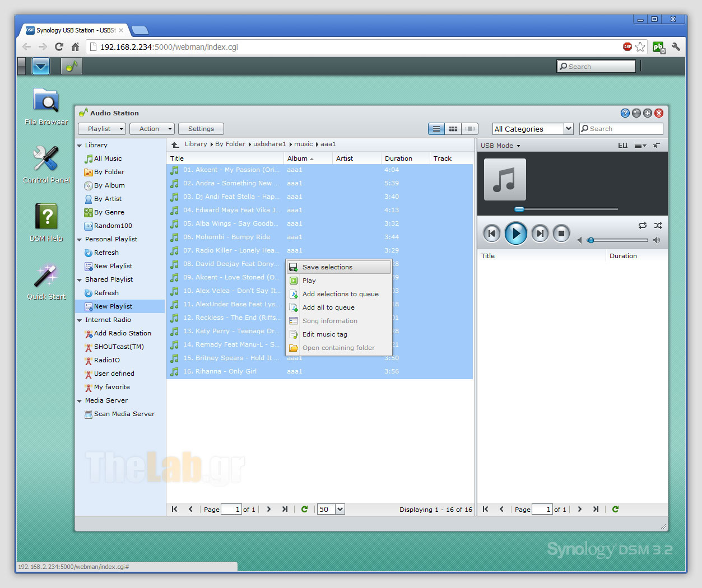This screenshot has width=702, height=588.
Task: Collapse the Internet Radio section
Action: point(80,320)
